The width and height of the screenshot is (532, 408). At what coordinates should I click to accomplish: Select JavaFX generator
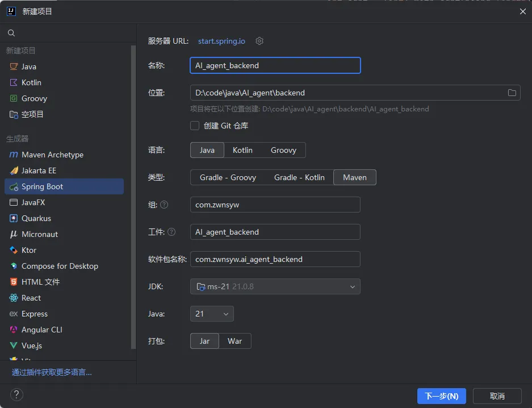click(x=64, y=203)
